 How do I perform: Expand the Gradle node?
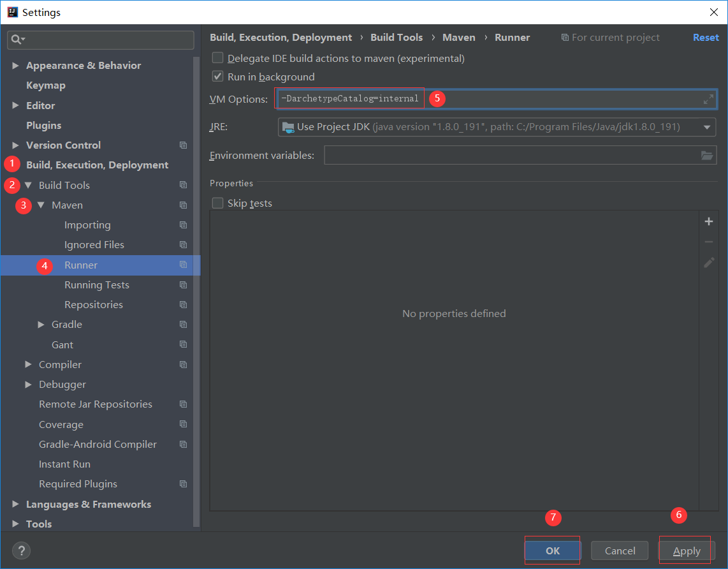41,325
